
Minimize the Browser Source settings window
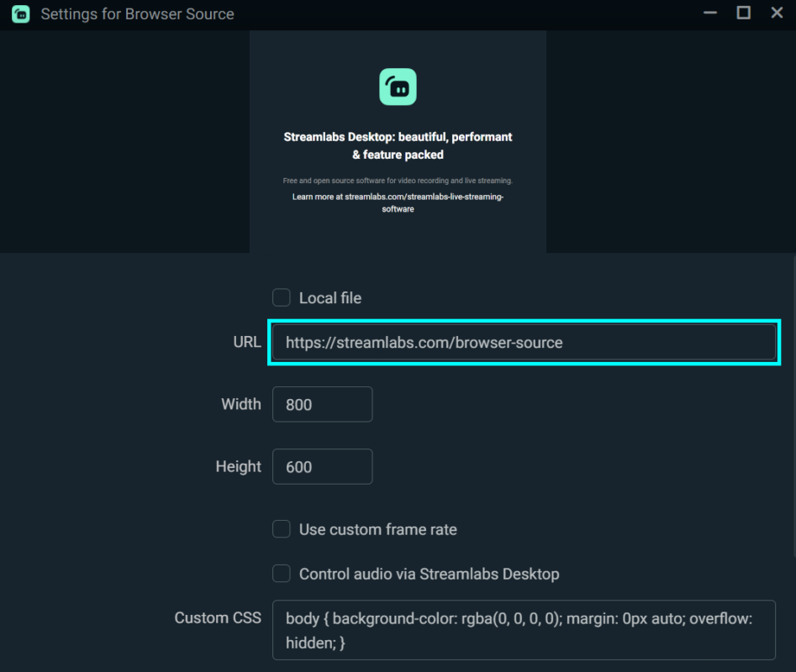tap(709, 13)
